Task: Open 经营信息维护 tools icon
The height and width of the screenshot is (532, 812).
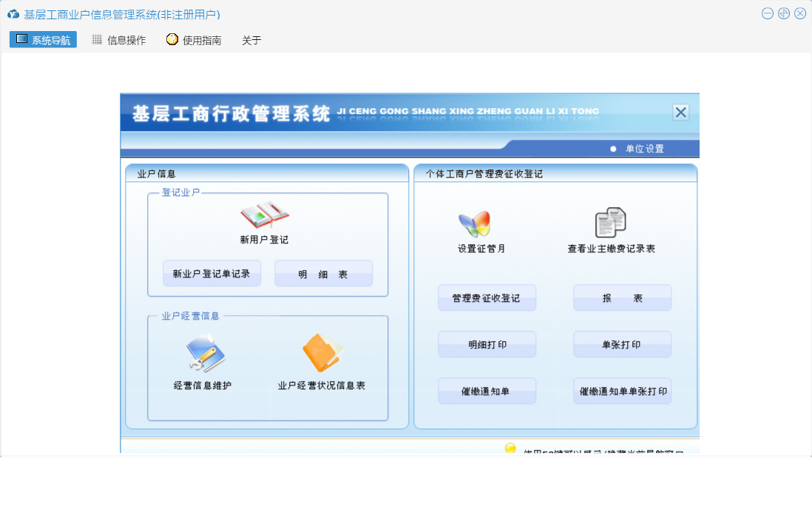Action: click(204, 353)
